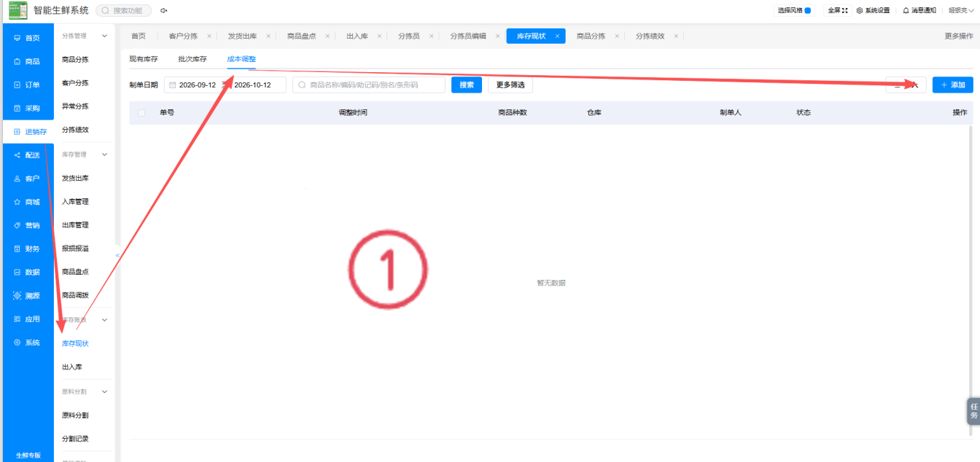Screen dimensions: 980x462
Task: Click the speaker icon beside the search box
Action: click(164, 11)
